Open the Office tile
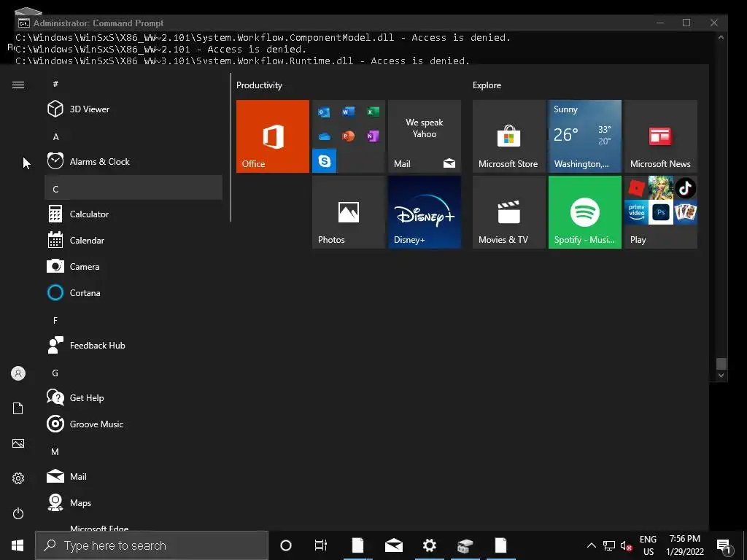This screenshot has width=747, height=560. 273,136
